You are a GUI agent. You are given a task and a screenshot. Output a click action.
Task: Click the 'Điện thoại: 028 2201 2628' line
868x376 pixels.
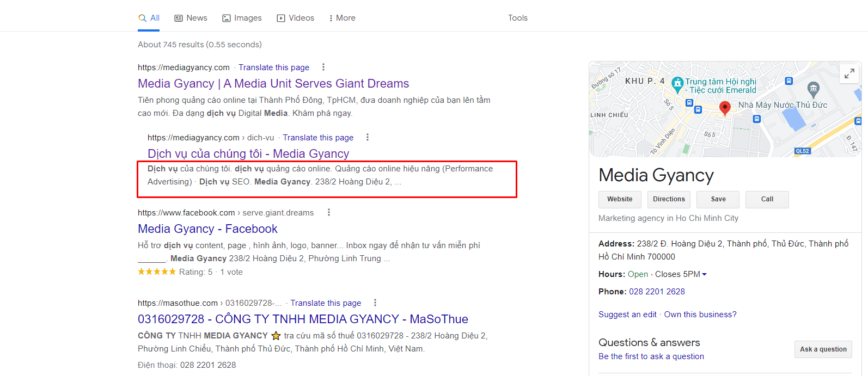coord(187,365)
